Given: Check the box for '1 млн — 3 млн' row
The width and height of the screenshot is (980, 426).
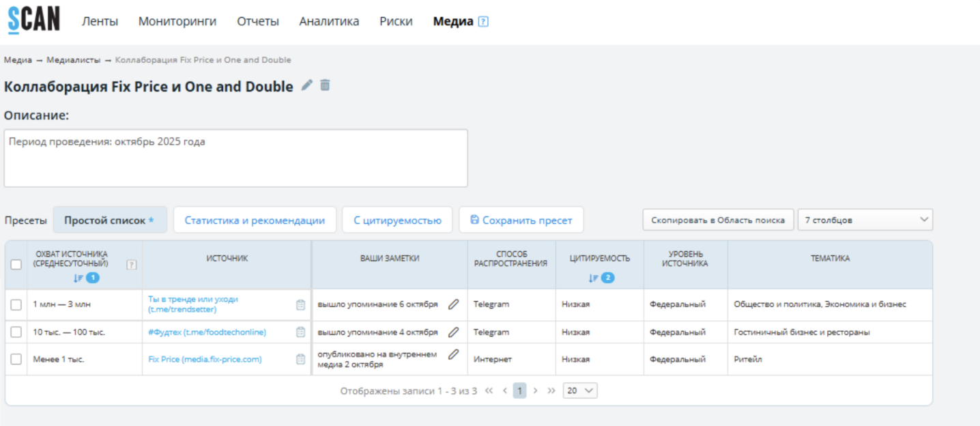Looking at the screenshot, I should pos(16,305).
